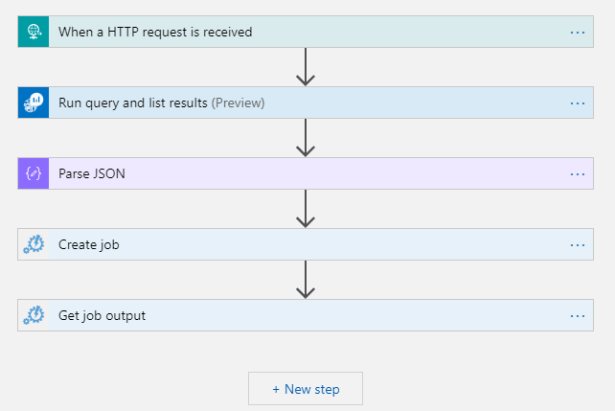
Task: Click the Run query Log Analytics icon
Action: coord(33,102)
